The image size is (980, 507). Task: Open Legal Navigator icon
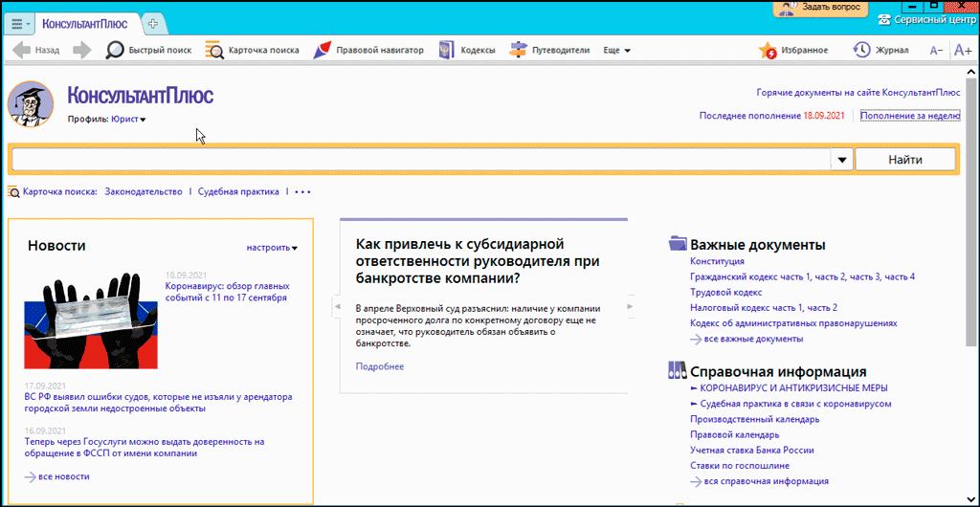click(x=323, y=50)
